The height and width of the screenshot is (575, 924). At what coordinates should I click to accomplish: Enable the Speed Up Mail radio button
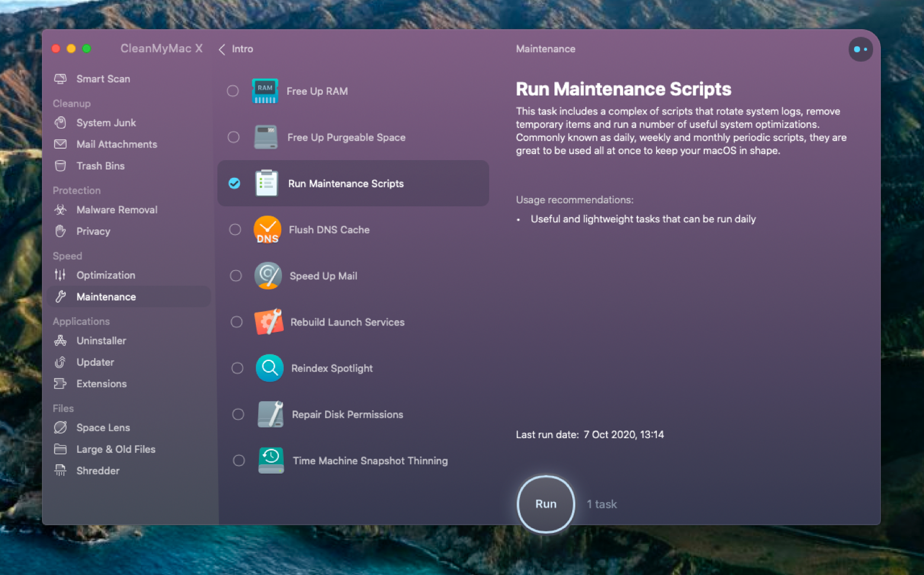coord(236,276)
